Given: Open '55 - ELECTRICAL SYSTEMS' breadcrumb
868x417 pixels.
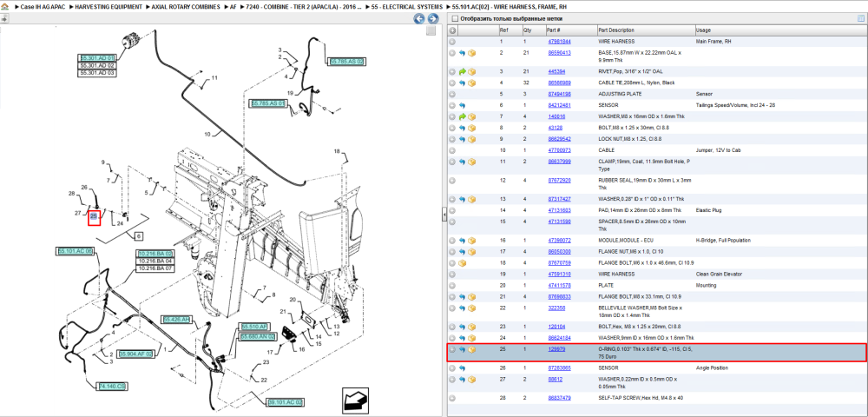Looking at the screenshot, I should coord(407,7).
